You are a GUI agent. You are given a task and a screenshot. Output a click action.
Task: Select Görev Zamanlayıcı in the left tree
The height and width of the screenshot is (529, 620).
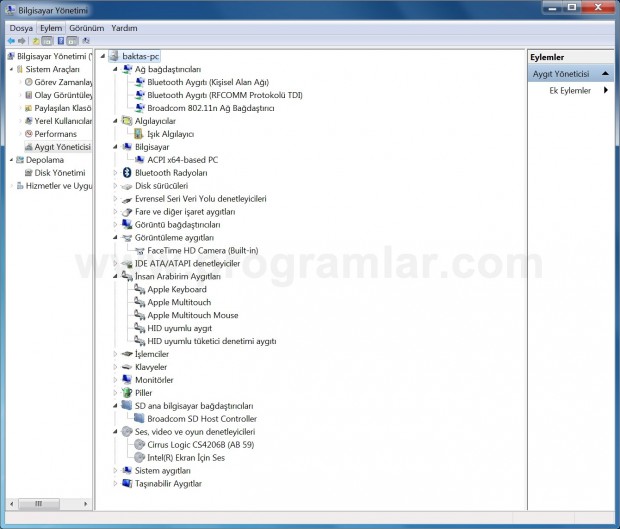coord(63,82)
